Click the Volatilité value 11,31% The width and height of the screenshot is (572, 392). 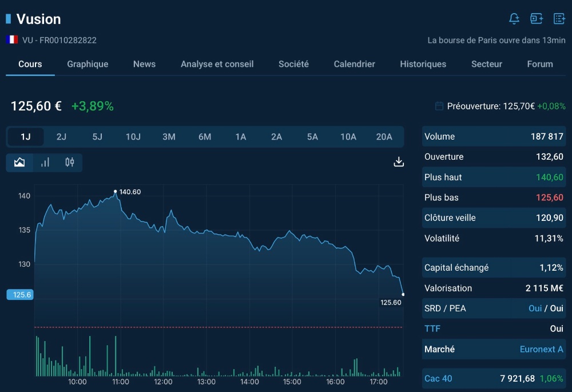click(x=549, y=238)
